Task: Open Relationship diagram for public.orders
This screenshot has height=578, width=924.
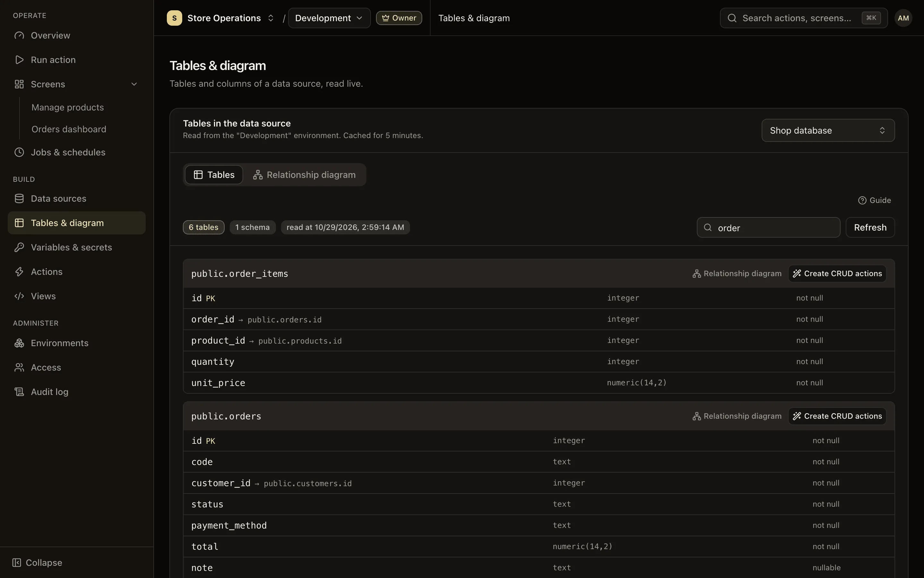Action: [737, 416]
